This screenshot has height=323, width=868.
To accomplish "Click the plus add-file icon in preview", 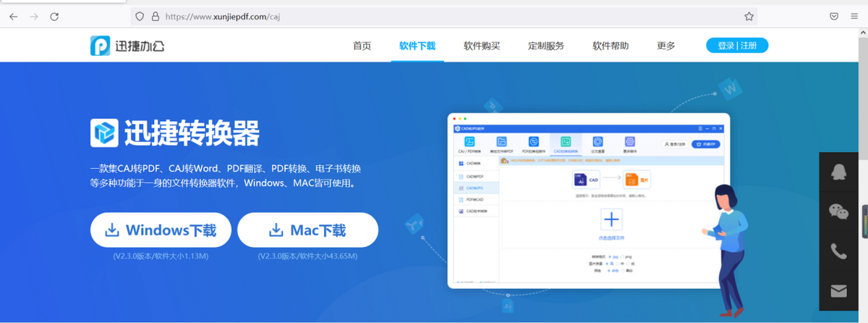I will click(611, 219).
